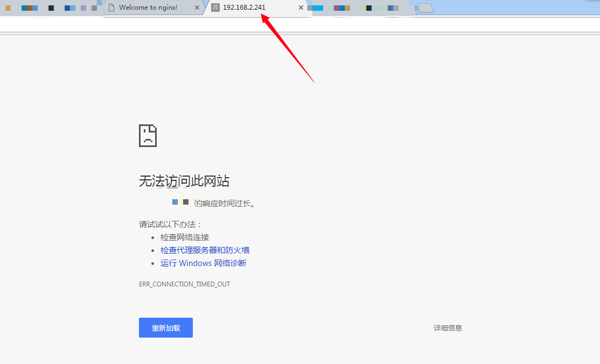Click the JS favicon on the active tab
This screenshot has width=600, height=364.
point(214,8)
